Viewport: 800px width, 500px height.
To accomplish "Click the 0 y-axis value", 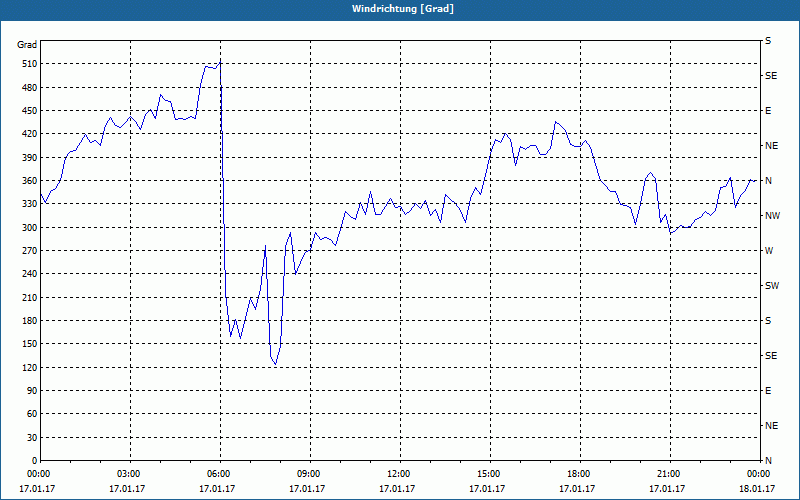I will tap(34, 461).
